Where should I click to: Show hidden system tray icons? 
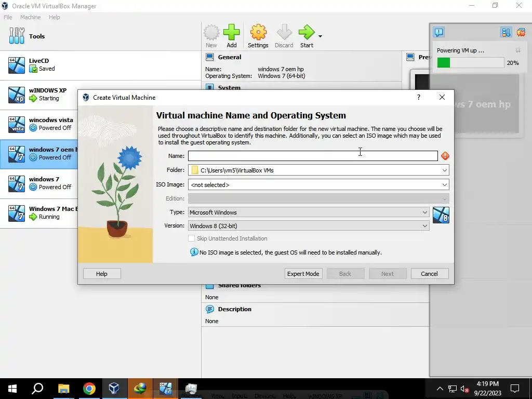tap(440, 389)
